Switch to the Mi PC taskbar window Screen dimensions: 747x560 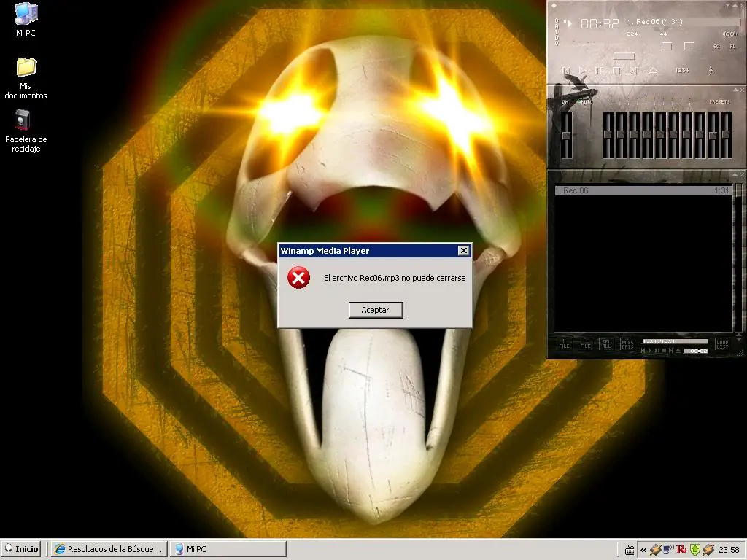228,549
